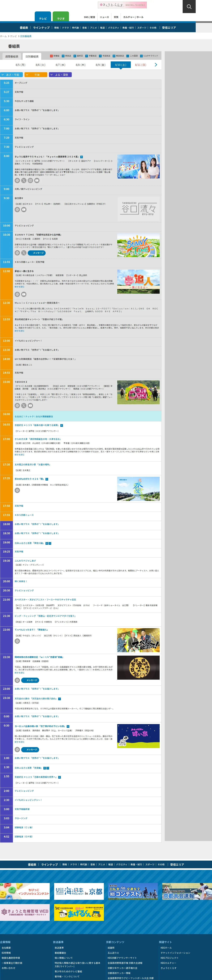Open ドラマ in the header navigation
The image size is (212, 980).
pyautogui.click(x=65, y=28)
